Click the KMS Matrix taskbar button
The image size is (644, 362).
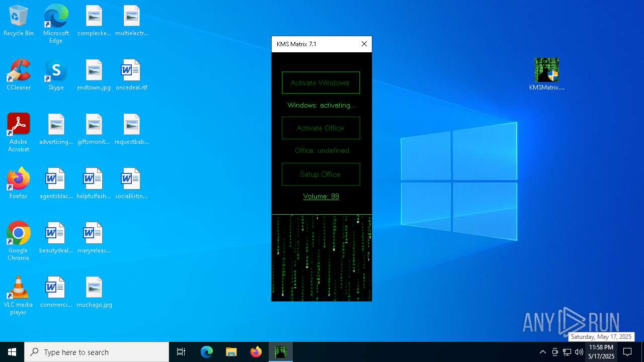[x=281, y=352]
